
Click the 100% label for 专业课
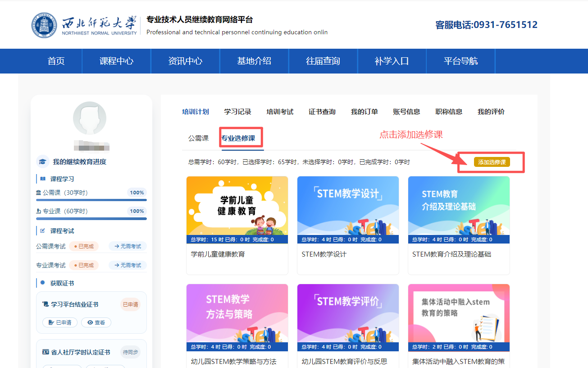pyautogui.click(x=137, y=211)
